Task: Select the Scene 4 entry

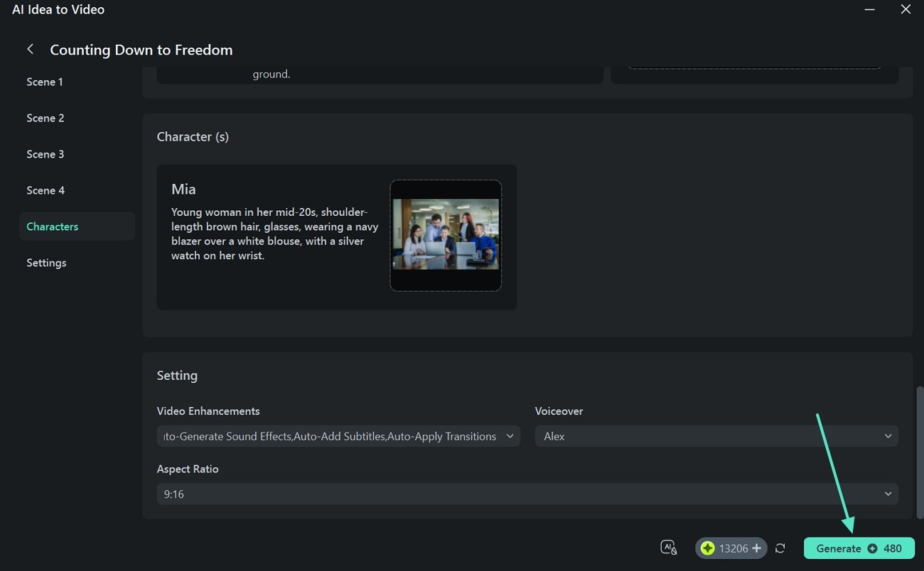Action: click(x=45, y=190)
